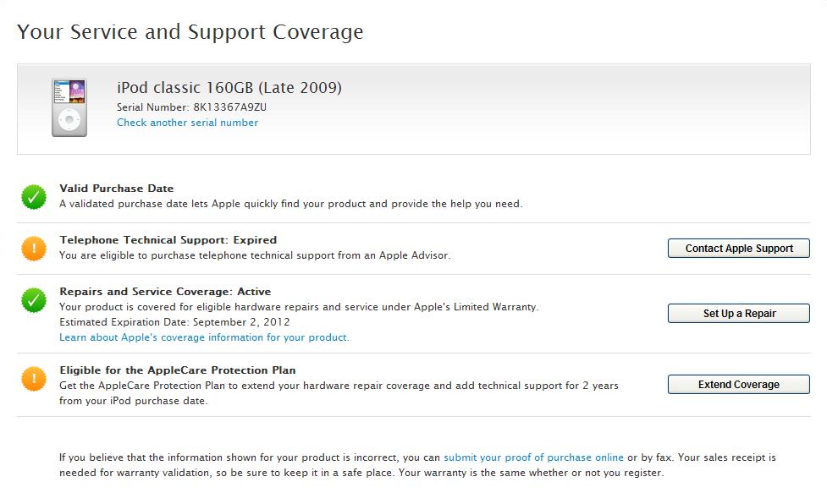
Task: Open Learn about Apple's coverage information link
Action: pyautogui.click(x=204, y=337)
